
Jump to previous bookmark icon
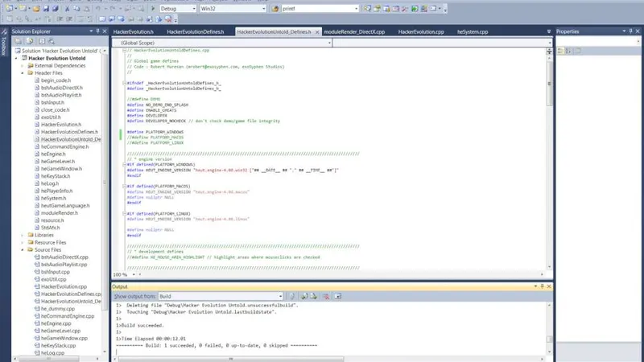112,19
